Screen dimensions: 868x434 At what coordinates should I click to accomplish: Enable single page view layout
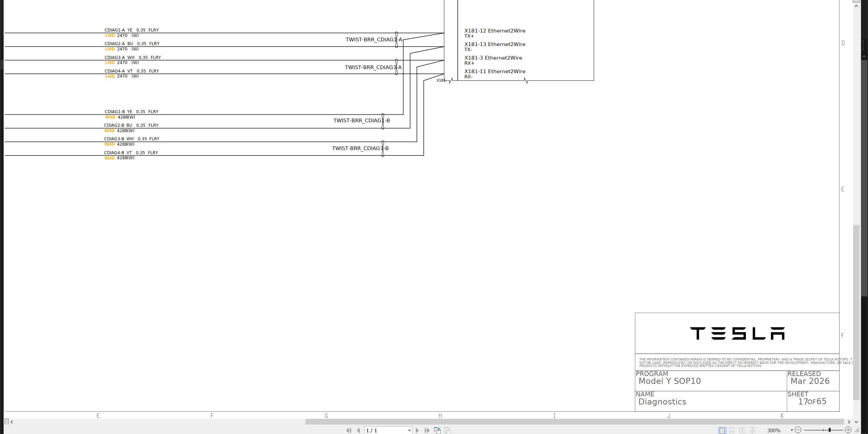click(x=722, y=430)
